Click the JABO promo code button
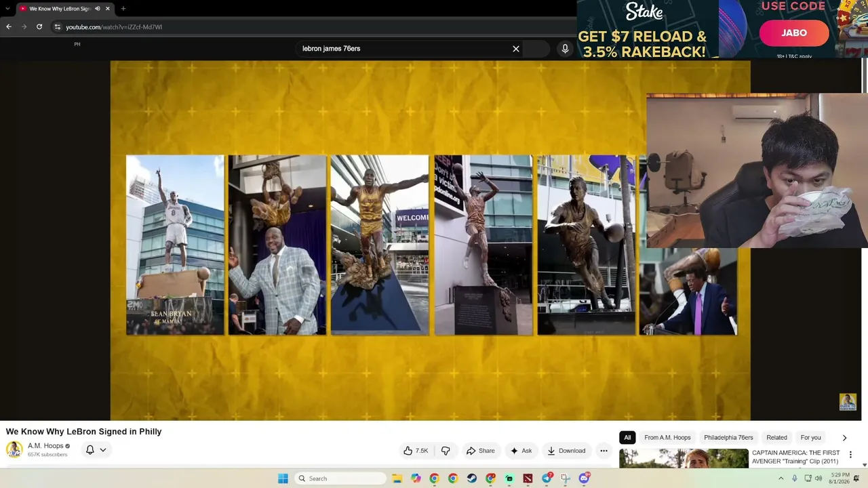 pos(794,33)
